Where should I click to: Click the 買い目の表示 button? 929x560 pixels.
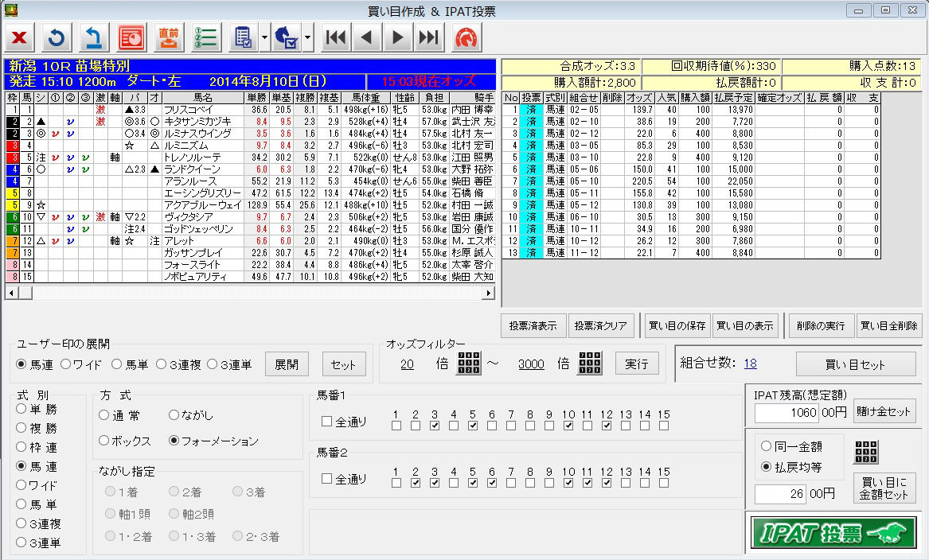click(745, 325)
